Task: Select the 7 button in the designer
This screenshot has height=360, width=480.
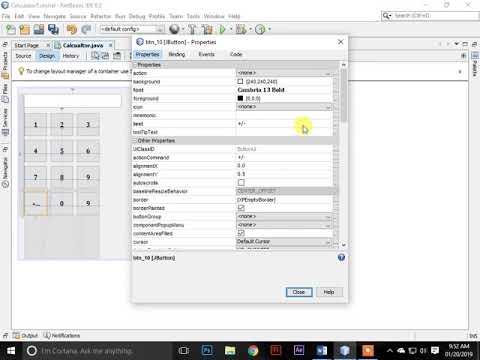Action: point(35,177)
